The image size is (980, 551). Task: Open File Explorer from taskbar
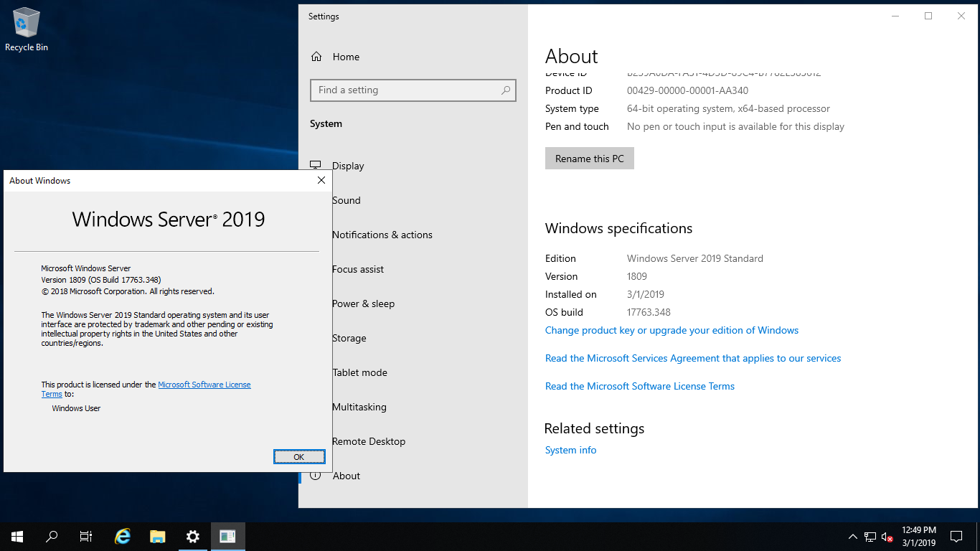coord(158,537)
